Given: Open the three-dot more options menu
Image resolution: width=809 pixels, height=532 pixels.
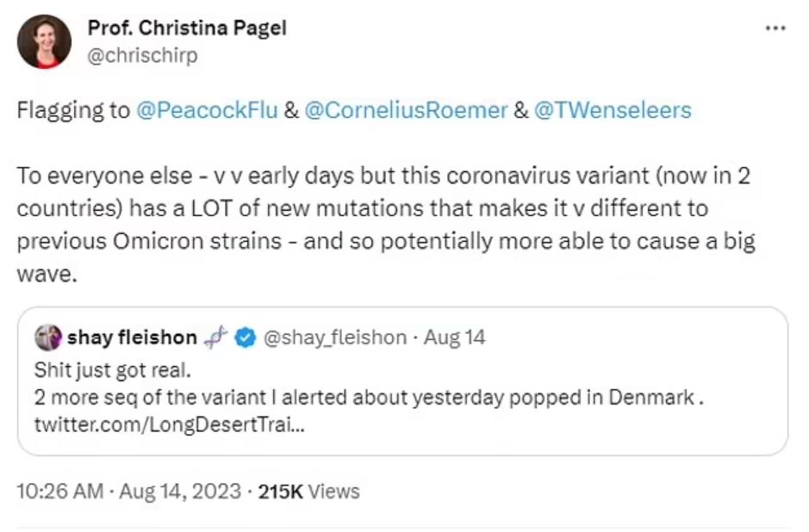Looking at the screenshot, I should click(775, 28).
